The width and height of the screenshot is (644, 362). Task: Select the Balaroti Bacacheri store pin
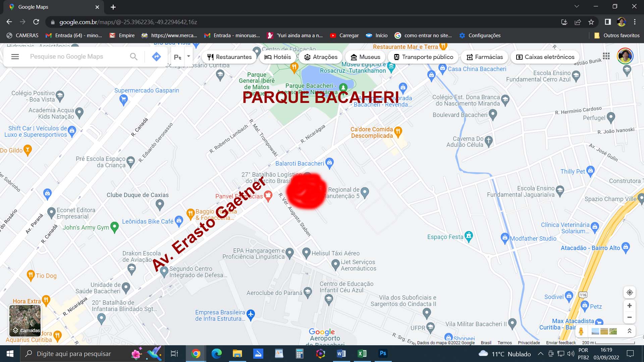coord(329,163)
